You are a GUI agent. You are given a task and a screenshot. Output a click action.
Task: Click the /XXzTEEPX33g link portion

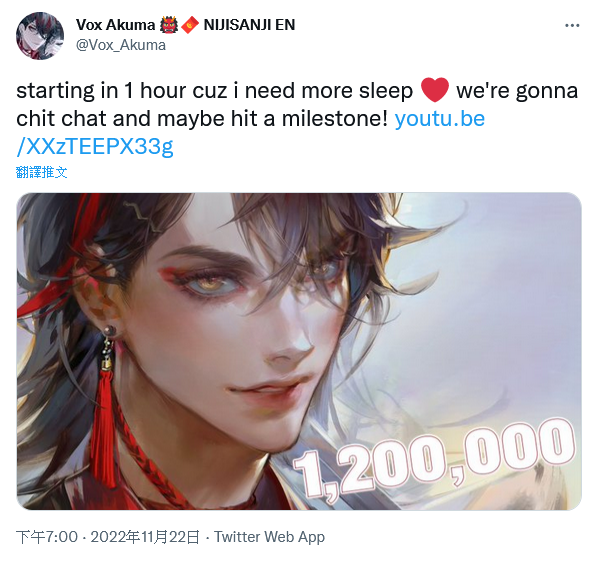pos(95,147)
